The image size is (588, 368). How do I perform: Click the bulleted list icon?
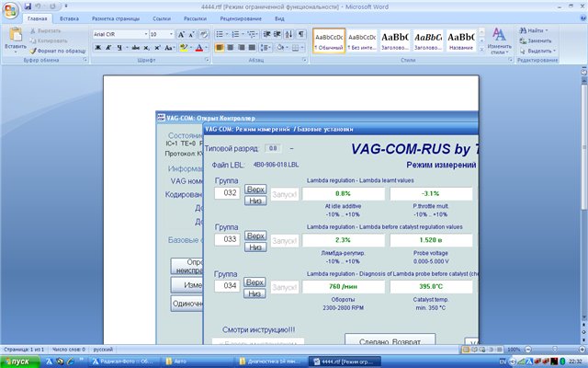(x=220, y=35)
